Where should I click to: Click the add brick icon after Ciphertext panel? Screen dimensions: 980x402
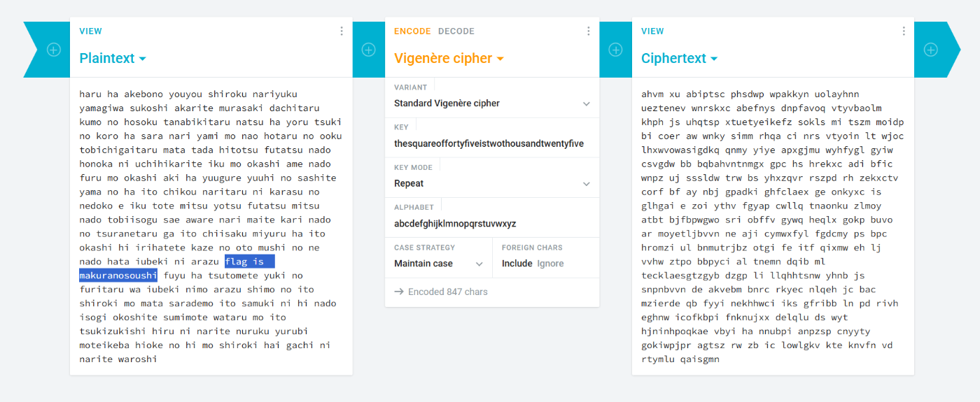(930, 50)
